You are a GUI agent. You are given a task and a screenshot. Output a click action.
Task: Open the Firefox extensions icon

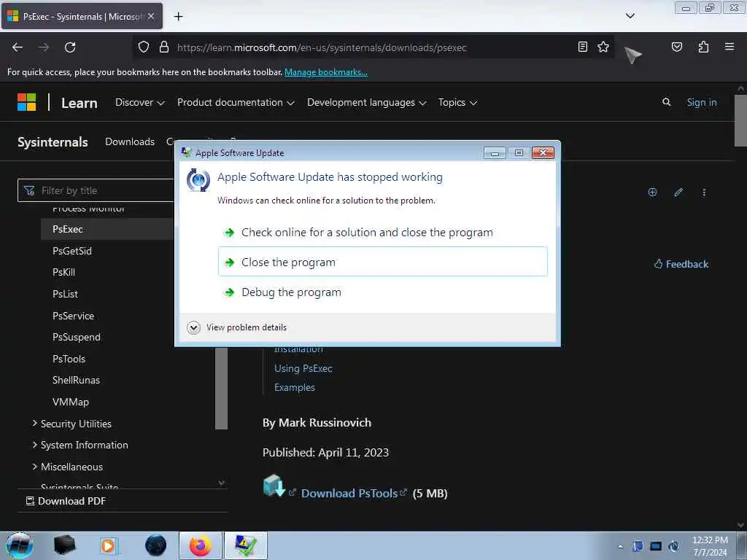point(703,47)
